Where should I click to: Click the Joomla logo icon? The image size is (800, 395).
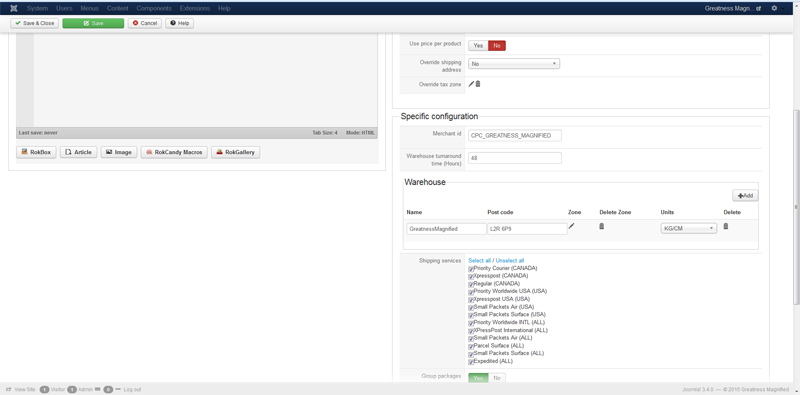pos(14,8)
